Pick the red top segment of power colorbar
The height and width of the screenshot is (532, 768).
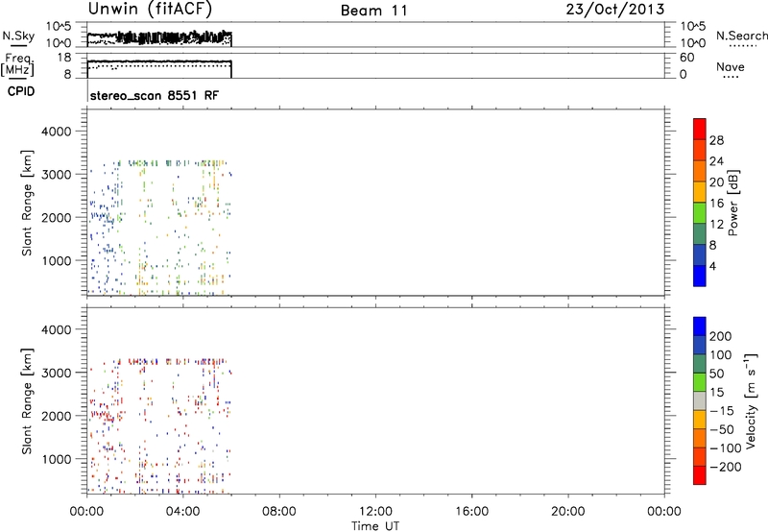pyautogui.click(x=700, y=129)
